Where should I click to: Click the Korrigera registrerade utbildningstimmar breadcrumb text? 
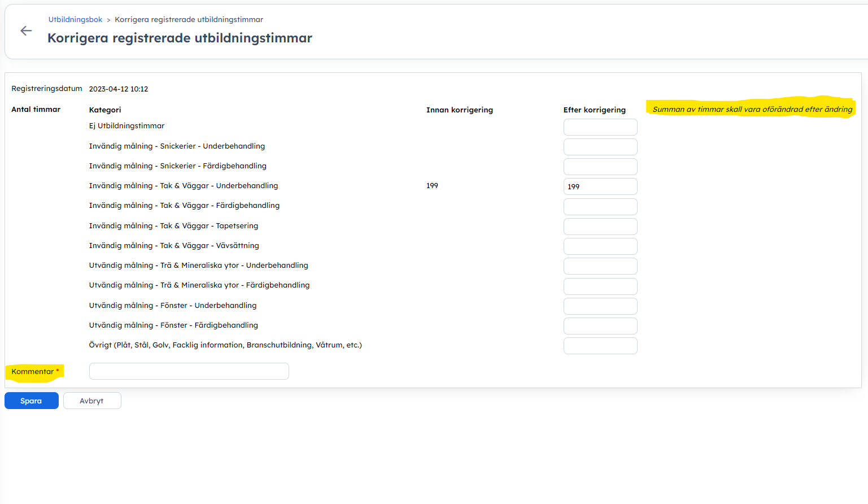[x=189, y=20]
